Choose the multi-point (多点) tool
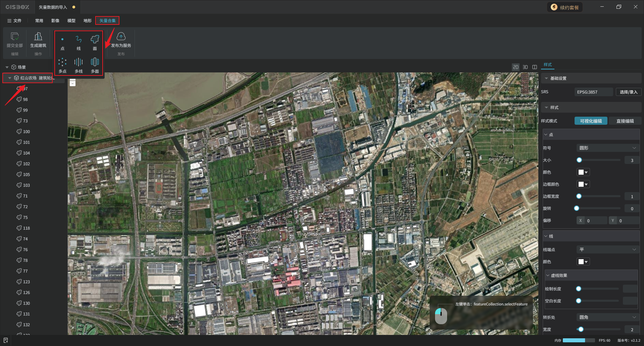 click(62, 65)
